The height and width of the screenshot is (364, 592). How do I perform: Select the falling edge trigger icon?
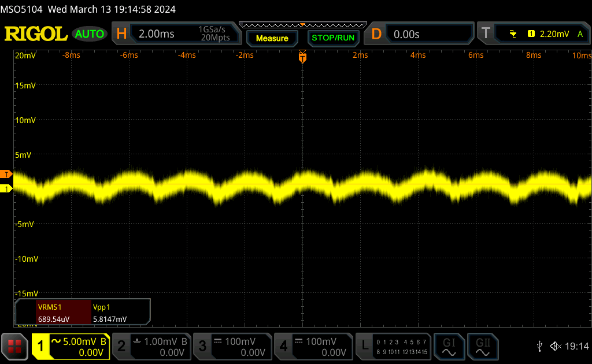point(513,34)
